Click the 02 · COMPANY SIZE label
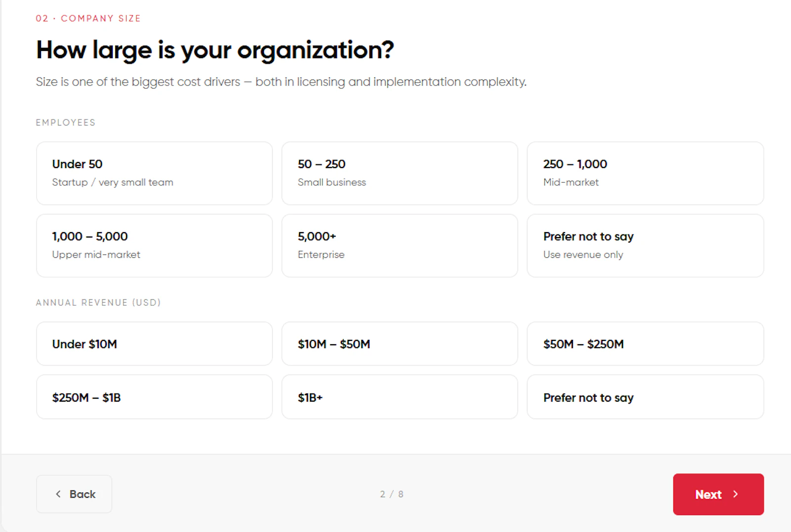 88,18
